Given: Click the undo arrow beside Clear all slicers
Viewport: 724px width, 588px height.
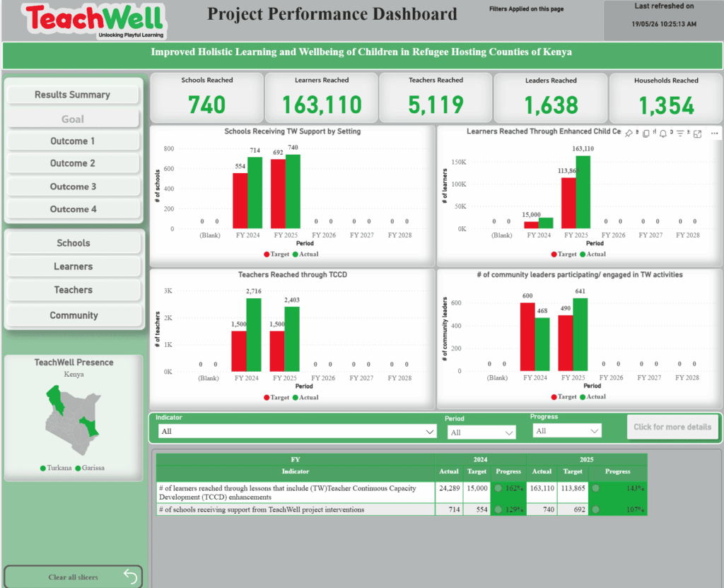Looking at the screenshot, I should (x=131, y=576).
